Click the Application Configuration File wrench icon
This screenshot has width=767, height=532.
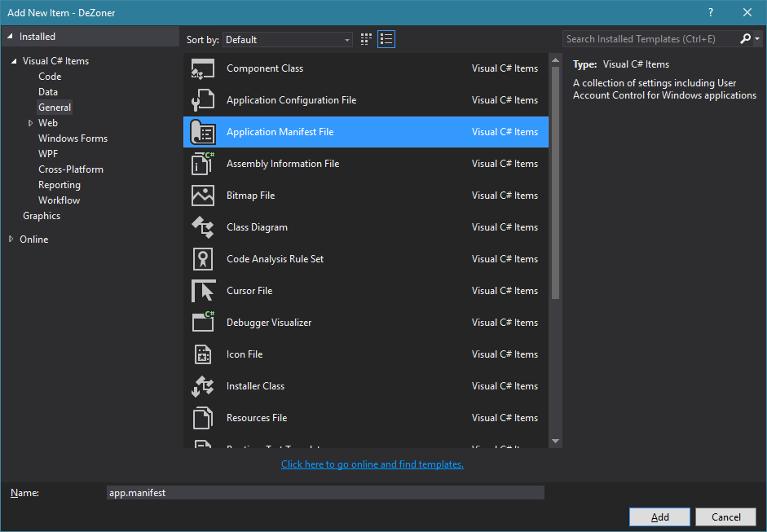[202, 100]
